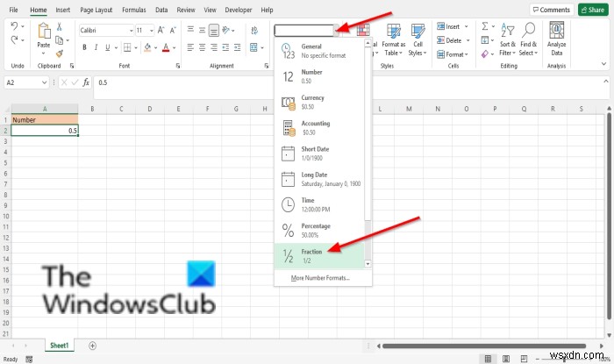Open the Font size dropdown
Image resolution: width=614 pixels, height=364 pixels.
152,31
